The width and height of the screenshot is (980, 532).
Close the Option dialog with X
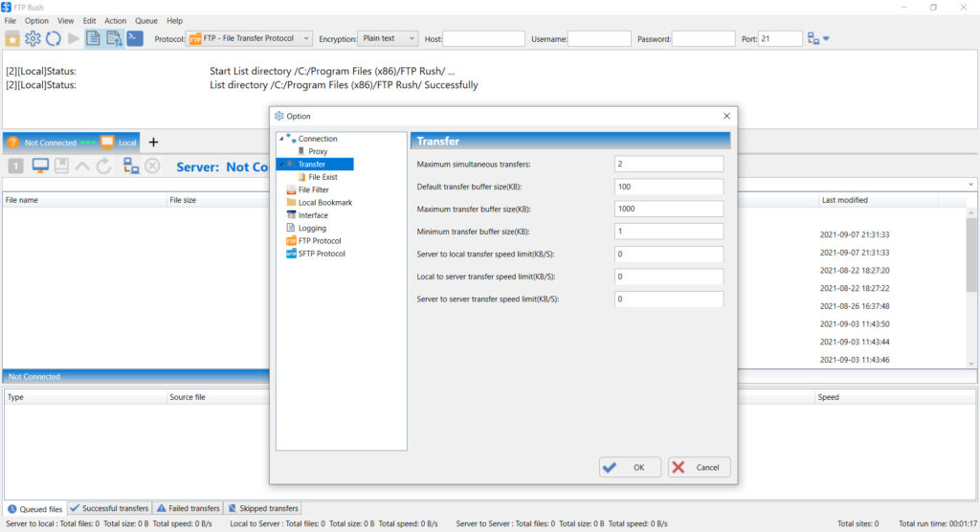[x=726, y=116]
